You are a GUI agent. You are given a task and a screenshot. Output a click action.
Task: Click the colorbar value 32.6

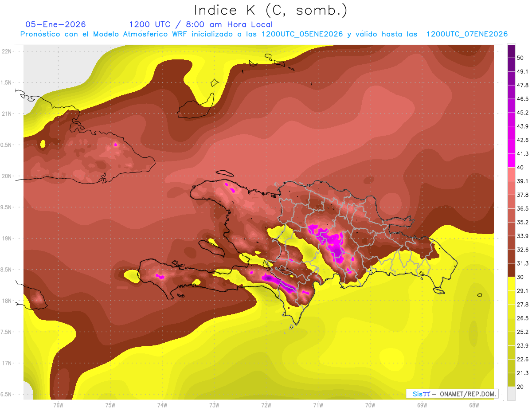(523, 250)
